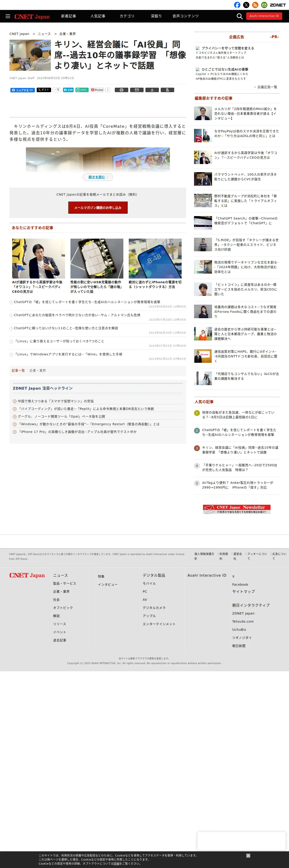Screen dimensions: 289x868
Task: Click the Asahi Interactive ID button
Action: [264, 16]
